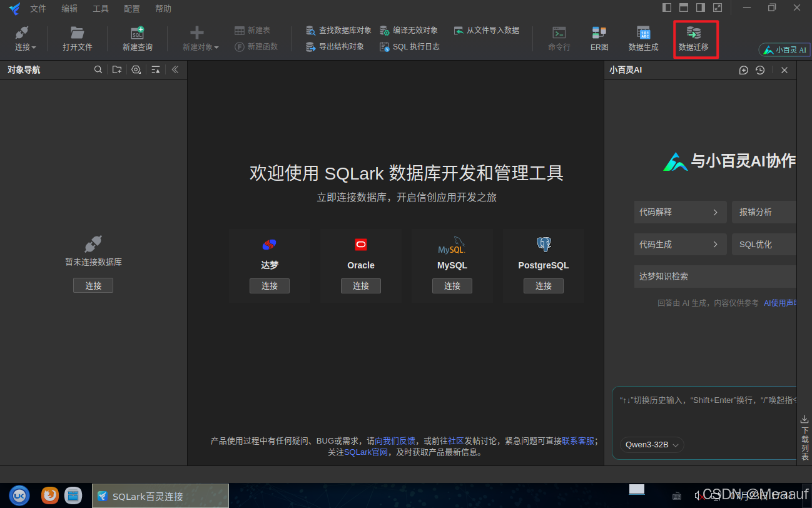812x508 pixels.
Task: Collapse the 对象导航 panel
Action: tap(175, 70)
